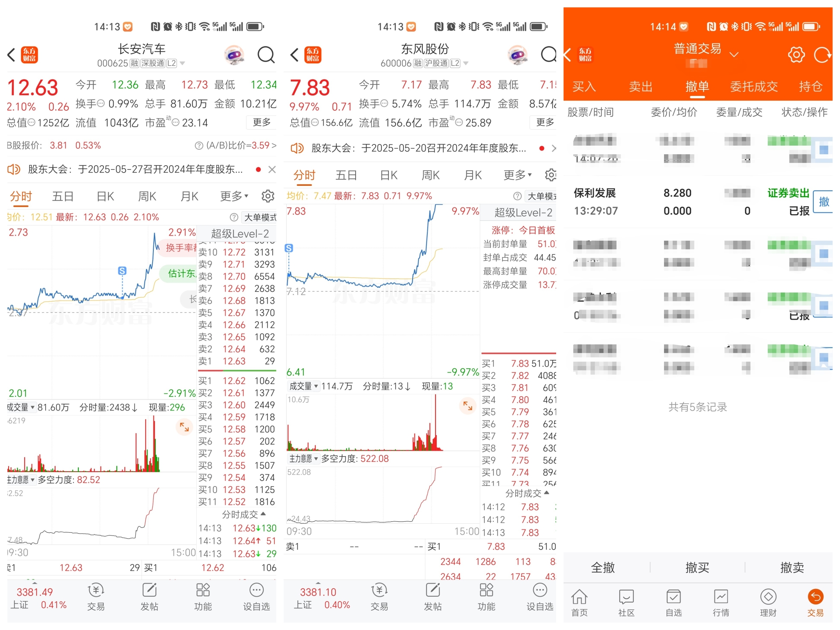Open 成交量 indicator dropdown on 东风股份

304,386
